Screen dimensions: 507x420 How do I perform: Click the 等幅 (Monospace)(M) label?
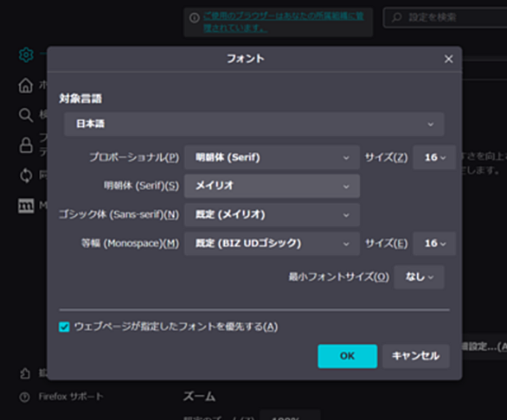pos(130,244)
